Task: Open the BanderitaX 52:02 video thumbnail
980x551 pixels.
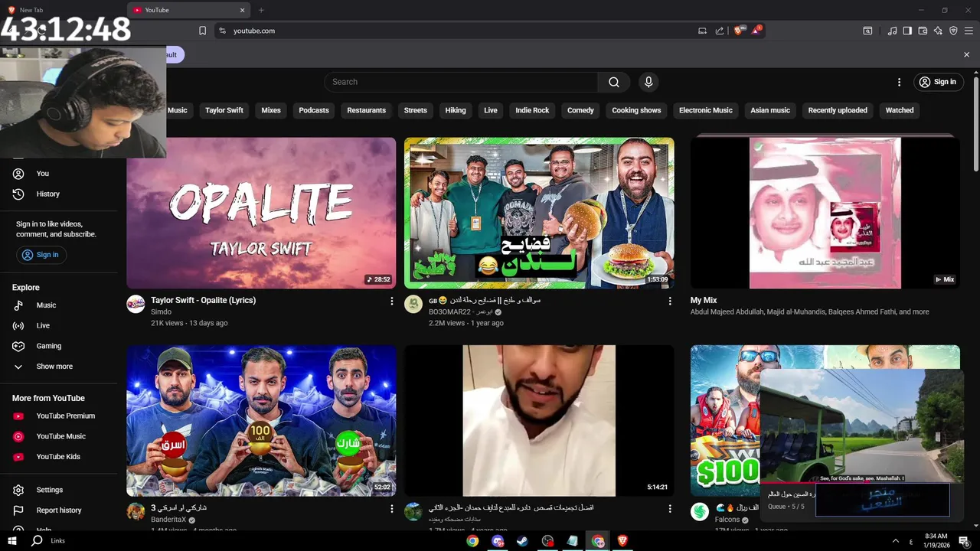Action: coord(261,420)
